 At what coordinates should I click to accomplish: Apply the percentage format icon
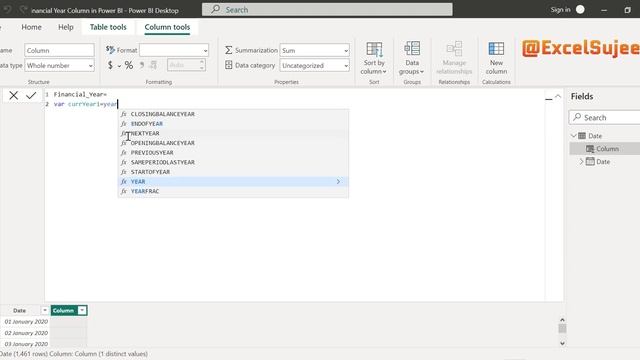[x=129, y=65]
